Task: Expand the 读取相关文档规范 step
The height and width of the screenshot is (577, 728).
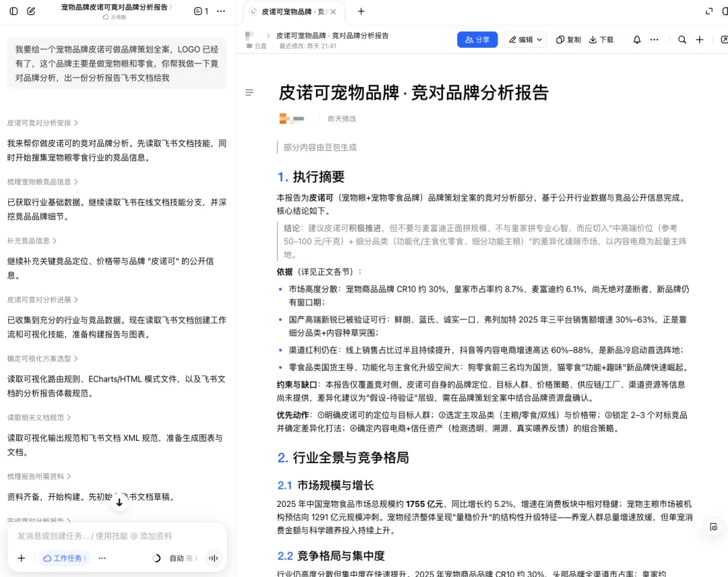Action: [x=38, y=418]
